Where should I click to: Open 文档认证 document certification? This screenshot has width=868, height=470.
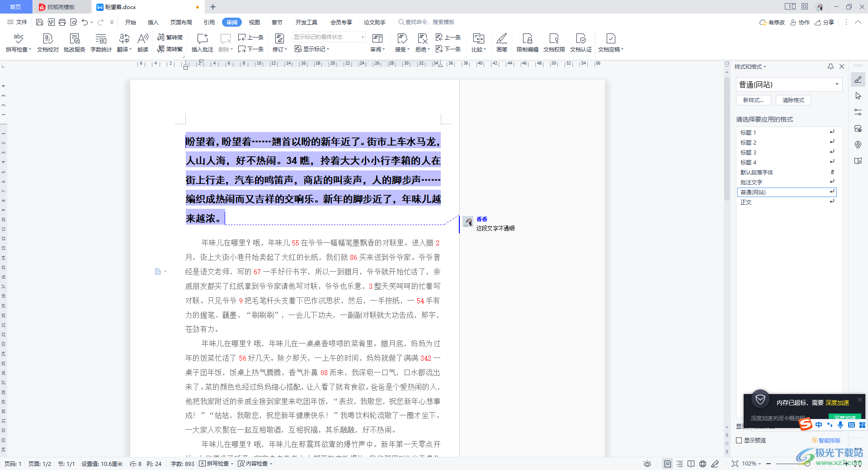click(581, 42)
